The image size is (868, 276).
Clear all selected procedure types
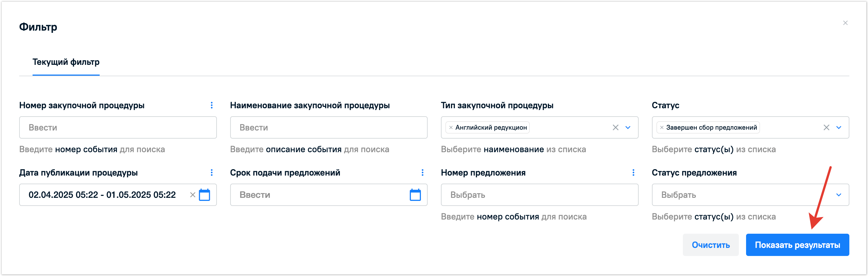[615, 127]
